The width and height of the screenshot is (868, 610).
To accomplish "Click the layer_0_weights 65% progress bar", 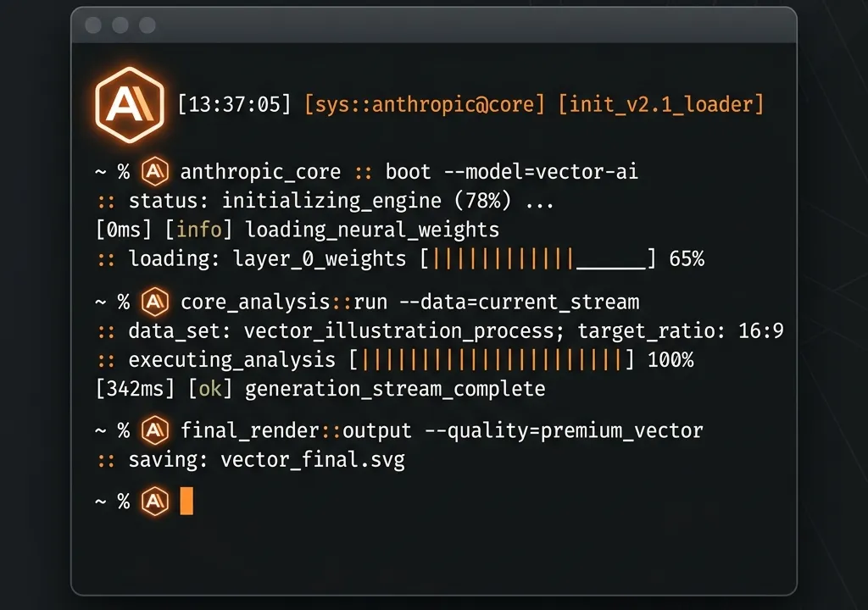I will (x=538, y=258).
